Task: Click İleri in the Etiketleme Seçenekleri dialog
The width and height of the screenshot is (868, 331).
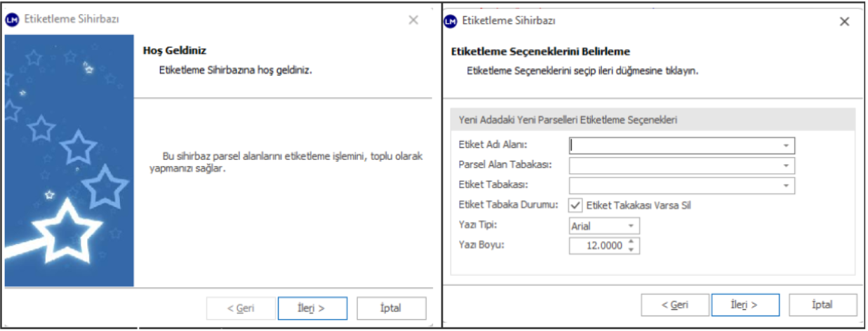Action: point(745,305)
